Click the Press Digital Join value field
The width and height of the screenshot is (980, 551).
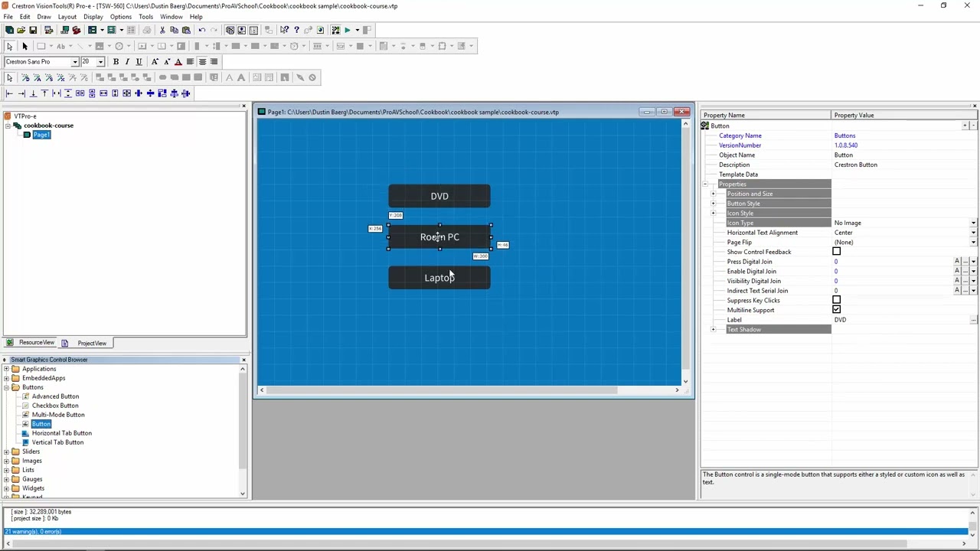tap(892, 262)
